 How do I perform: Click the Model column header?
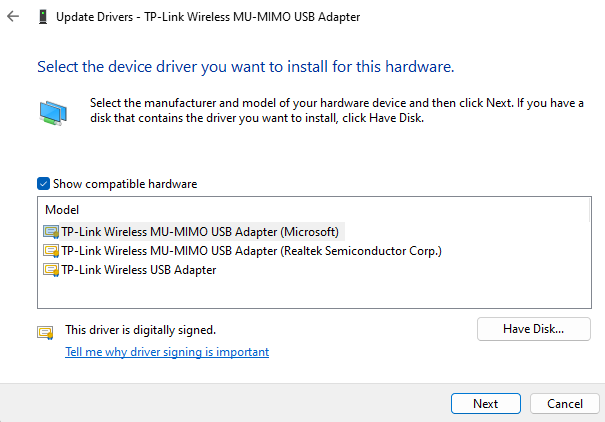[62, 210]
